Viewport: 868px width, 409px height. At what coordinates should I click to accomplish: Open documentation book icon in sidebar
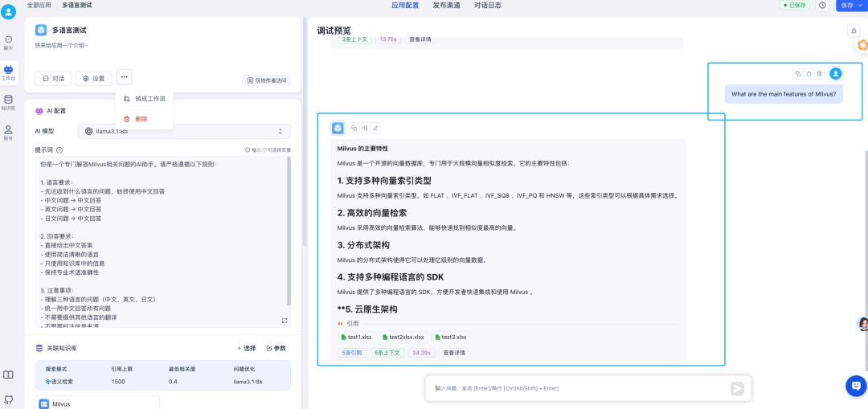pyautogui.click(x=8, y=374)
